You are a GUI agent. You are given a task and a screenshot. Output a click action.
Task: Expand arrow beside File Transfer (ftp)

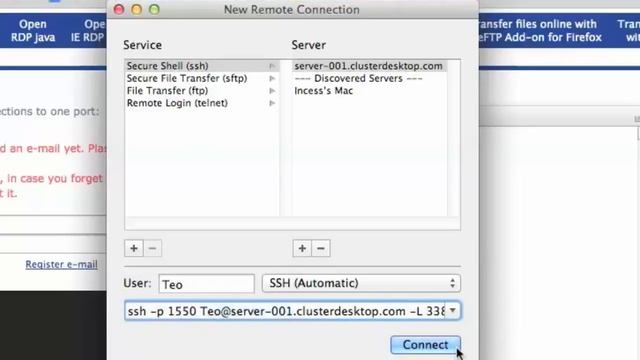pyautogui.click(x=272, y=91)
